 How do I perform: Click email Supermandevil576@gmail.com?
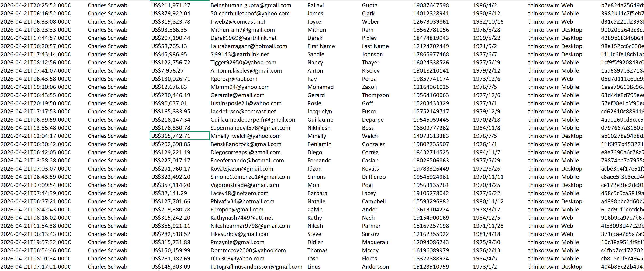(x=250, y=128)
